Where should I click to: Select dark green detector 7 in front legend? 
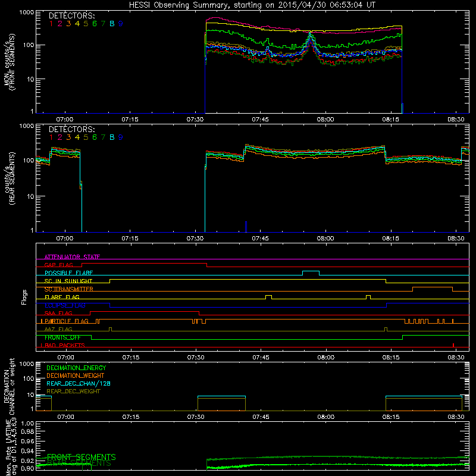(103, 23)
